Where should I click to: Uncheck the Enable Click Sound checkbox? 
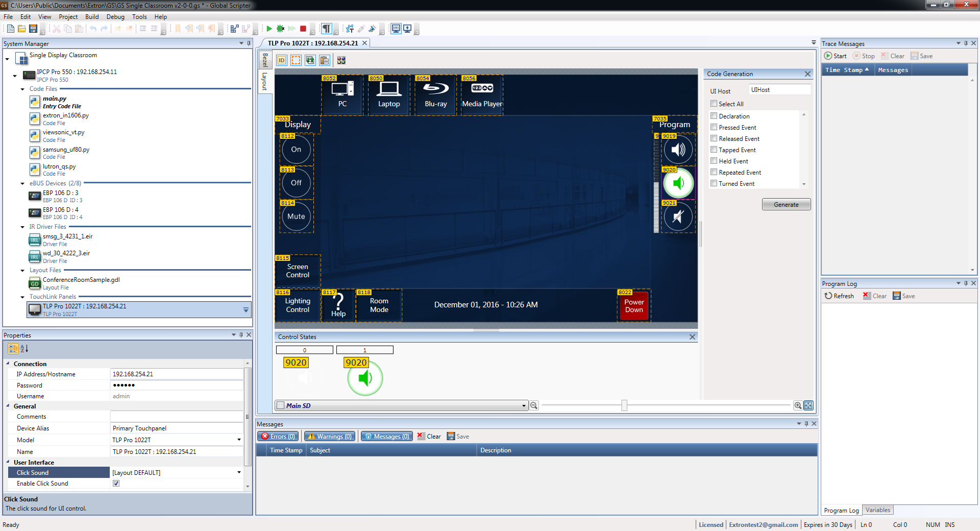click(116, 484)
